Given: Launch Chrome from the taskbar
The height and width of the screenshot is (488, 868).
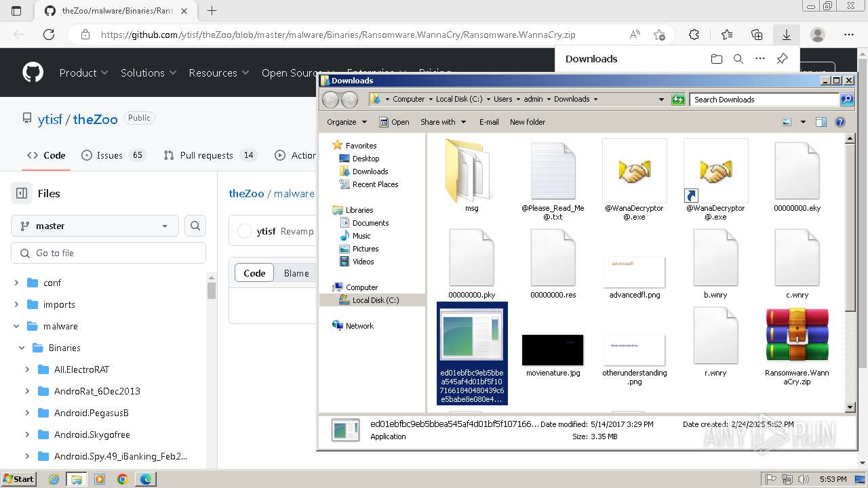Looking at the screenshot, I should coord(122,479).
